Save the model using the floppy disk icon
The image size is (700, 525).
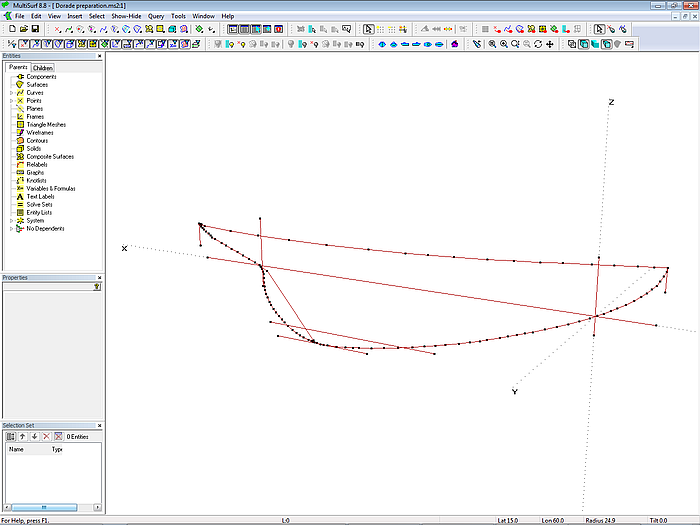34,29
